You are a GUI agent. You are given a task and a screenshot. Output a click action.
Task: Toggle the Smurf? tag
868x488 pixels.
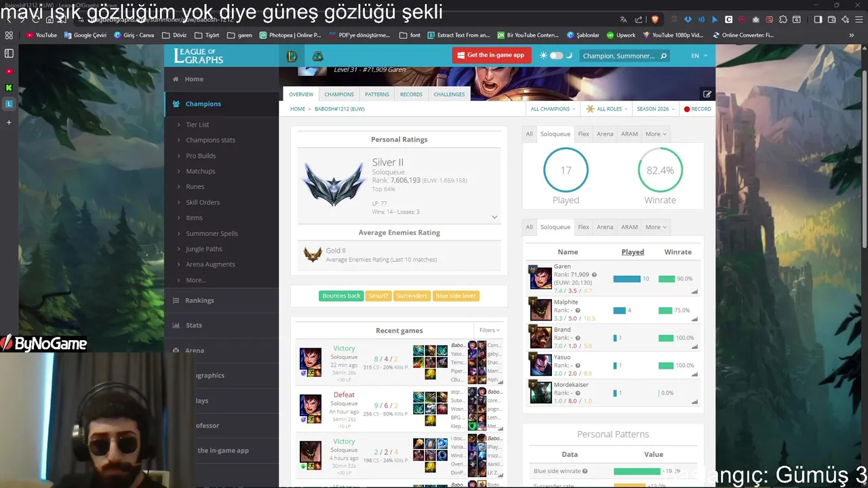click(378, 296)
